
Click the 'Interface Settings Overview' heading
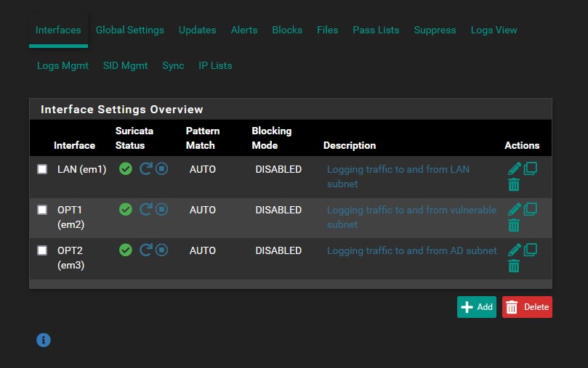click(x=121, y=110)
